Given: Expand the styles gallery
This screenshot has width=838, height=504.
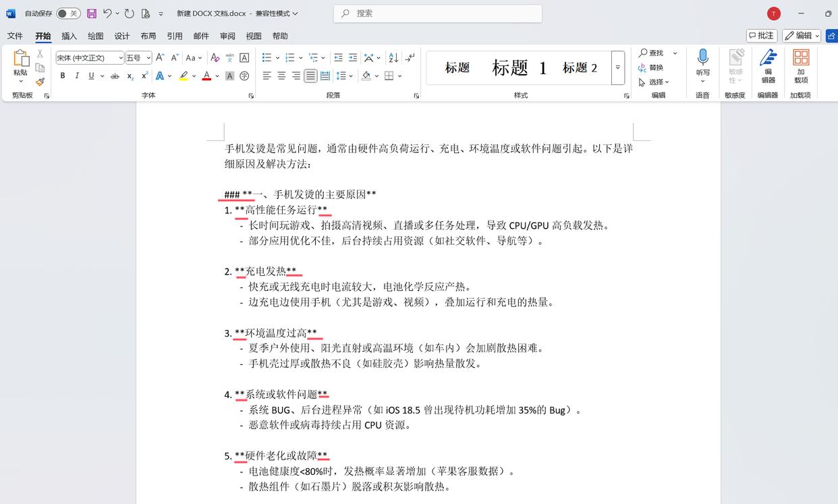Looking at the screenshot, I should 617,67.
